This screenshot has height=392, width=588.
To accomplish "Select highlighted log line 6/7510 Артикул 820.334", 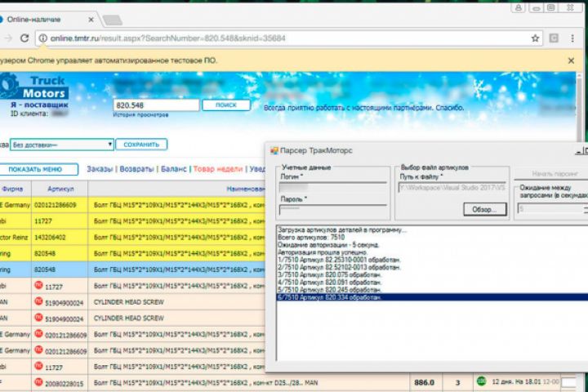I will click(x=432, y=297).
